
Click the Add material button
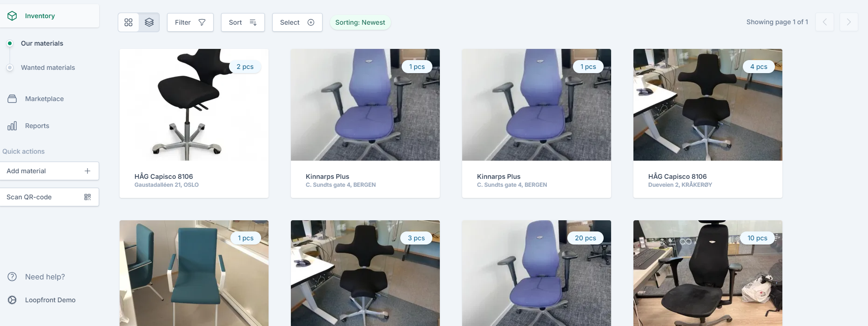[49, 171]
